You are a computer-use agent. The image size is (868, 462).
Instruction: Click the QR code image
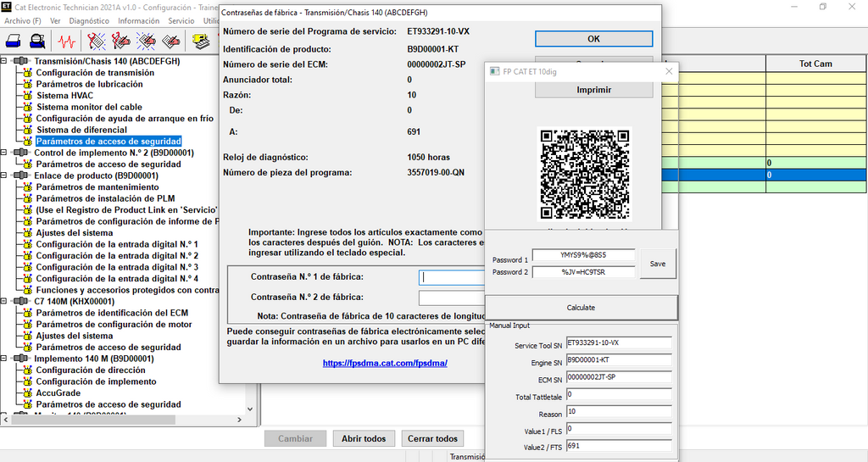click(x=585, y=175)
